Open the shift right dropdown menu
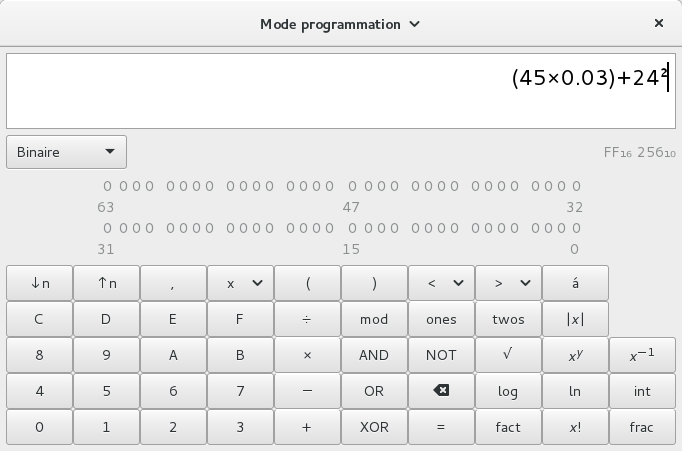This screenshot has height=451, width=682. (508, 283)
